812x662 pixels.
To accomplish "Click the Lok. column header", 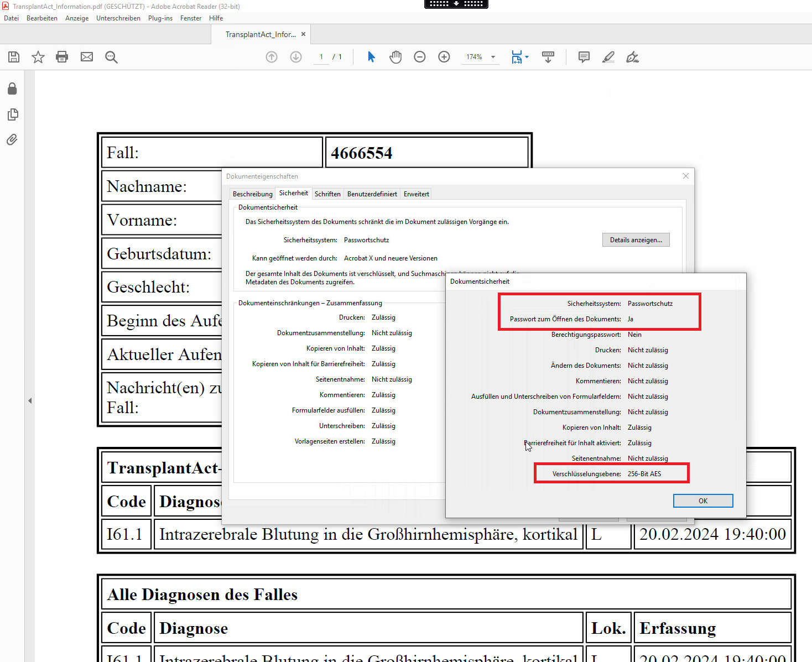I will coord(608,628).
